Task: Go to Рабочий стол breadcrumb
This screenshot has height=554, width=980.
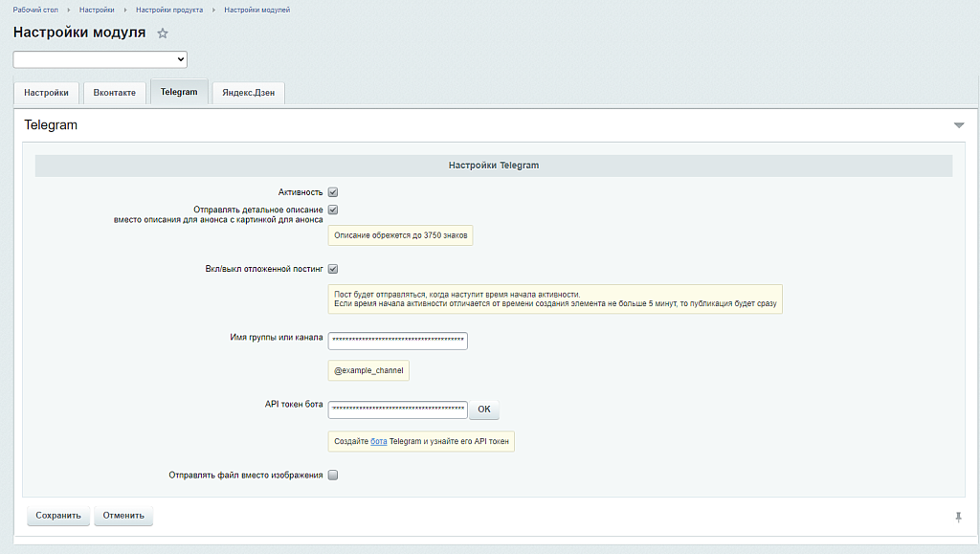Action: pyautogui.click(x=33, y=10)
